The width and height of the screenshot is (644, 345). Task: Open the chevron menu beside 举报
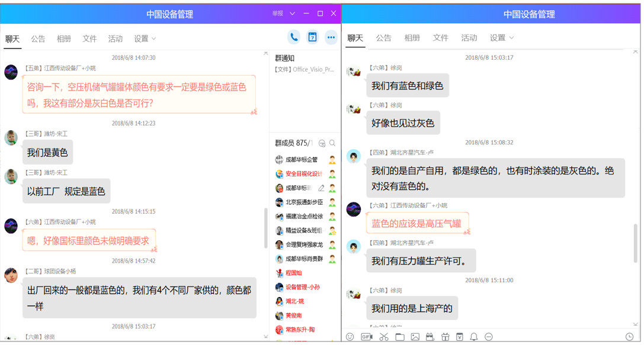292,14
